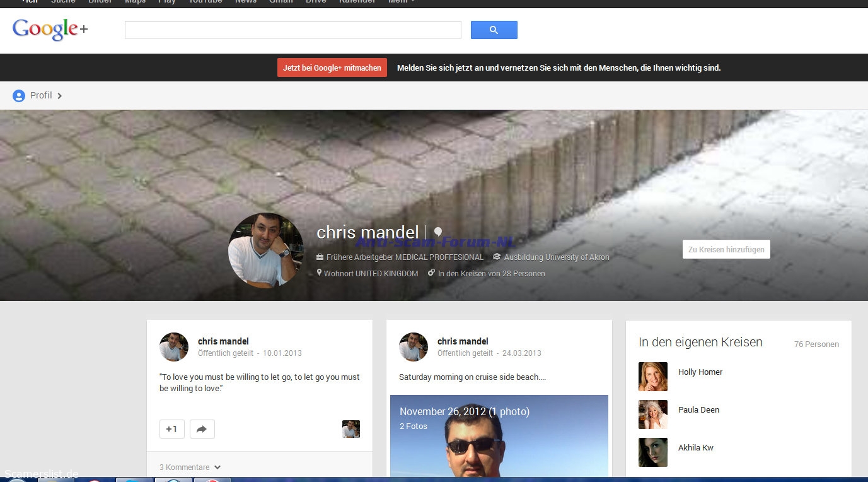Click the Zu Kreisen hinzufügen button
Viewport: 868px width, 482px height.
coord(726,249)
